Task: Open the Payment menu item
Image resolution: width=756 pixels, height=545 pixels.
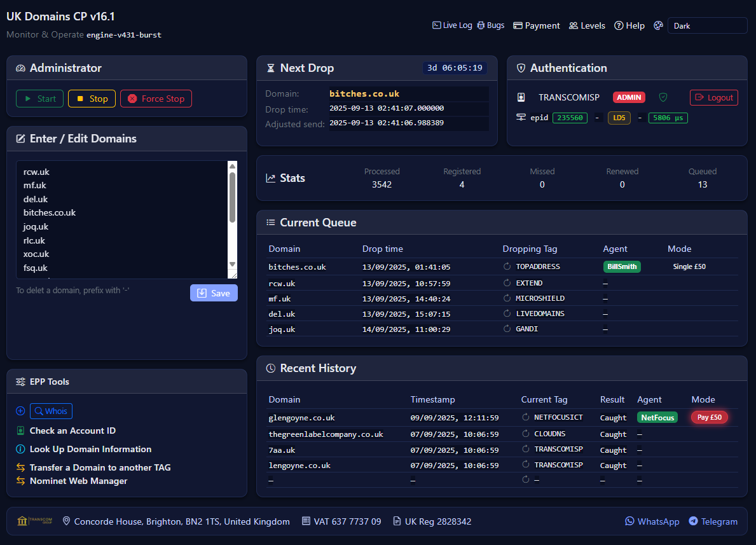Action: click(536, 26)
